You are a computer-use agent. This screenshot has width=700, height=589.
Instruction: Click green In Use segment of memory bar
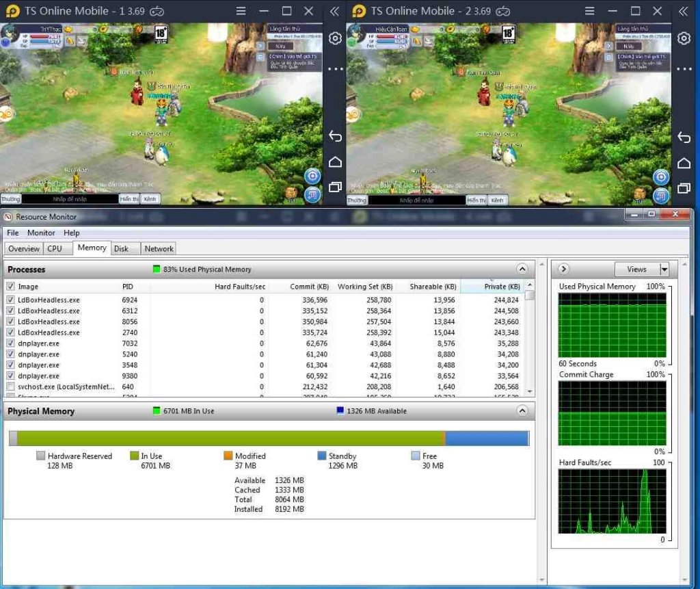point(231,439)
